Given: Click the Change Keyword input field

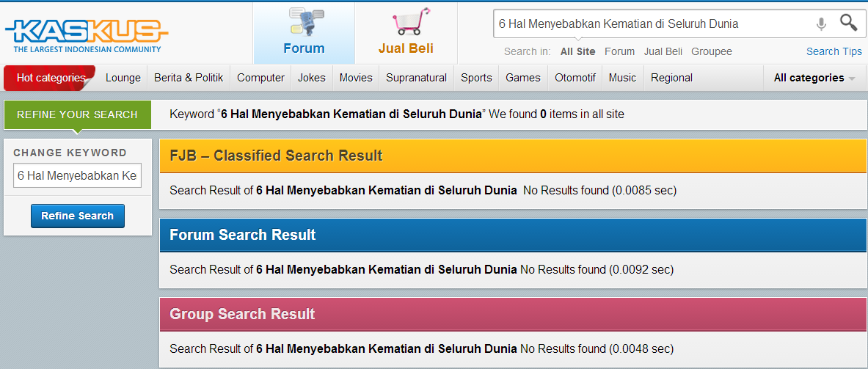Looking at the screenshot, I should pos(78,175).
